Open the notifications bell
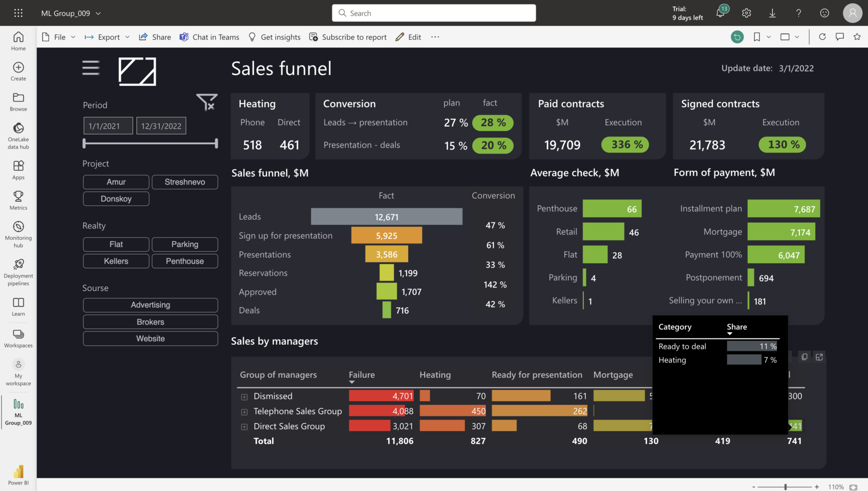Screen dimensions: 868x491 (x=720, y=13)
